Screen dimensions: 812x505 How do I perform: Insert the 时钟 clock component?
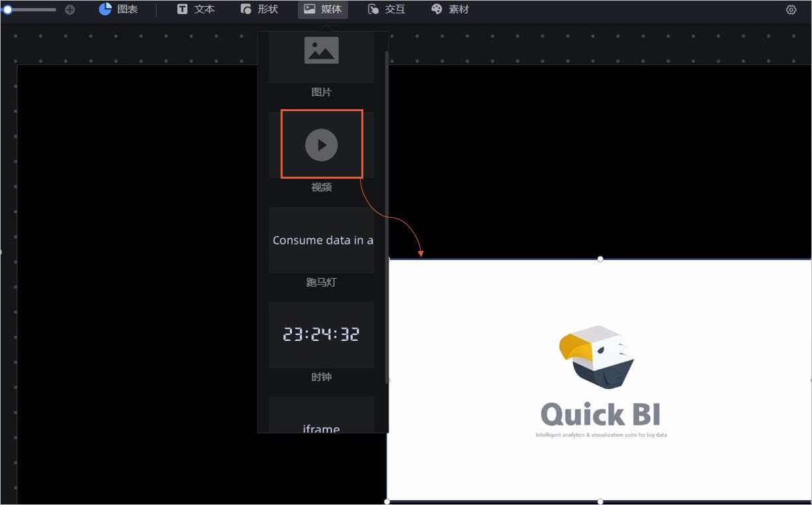(322, 334)
